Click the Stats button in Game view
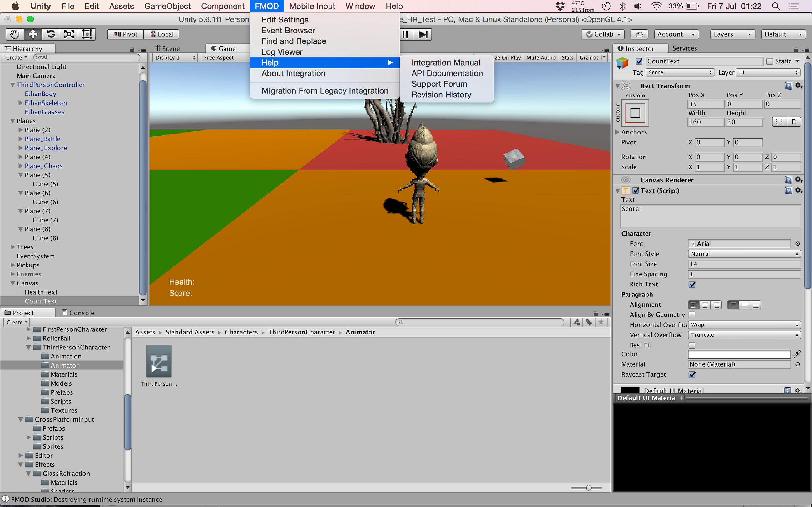 point(567,58)
